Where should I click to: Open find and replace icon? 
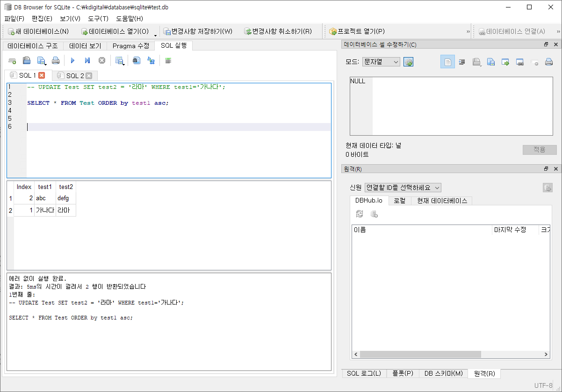151,60
